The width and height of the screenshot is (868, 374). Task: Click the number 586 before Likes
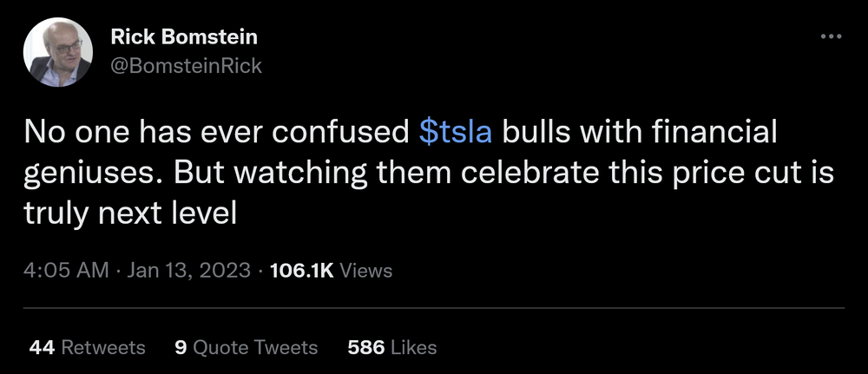click(365, 348)
